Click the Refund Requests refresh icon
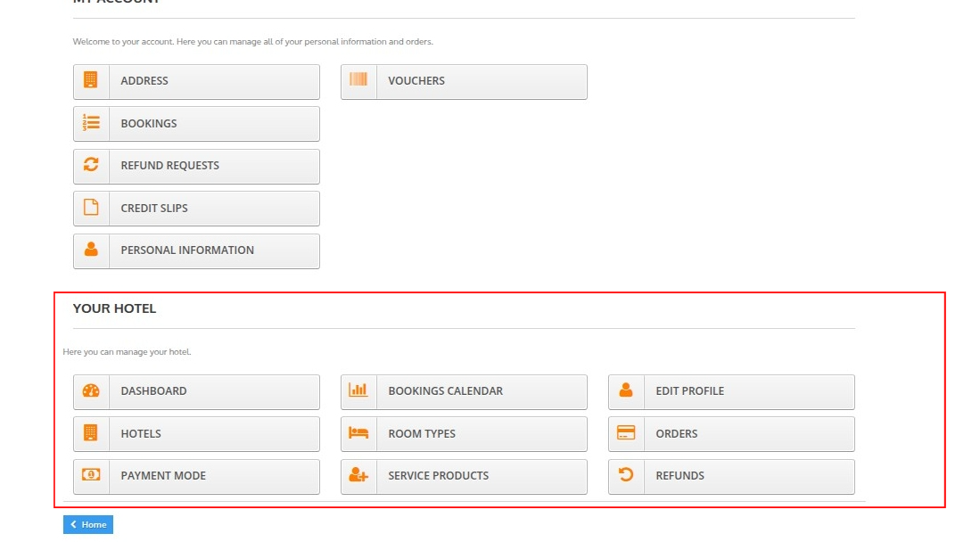This screenshot has width=980, height=550. tap(91, 164)
